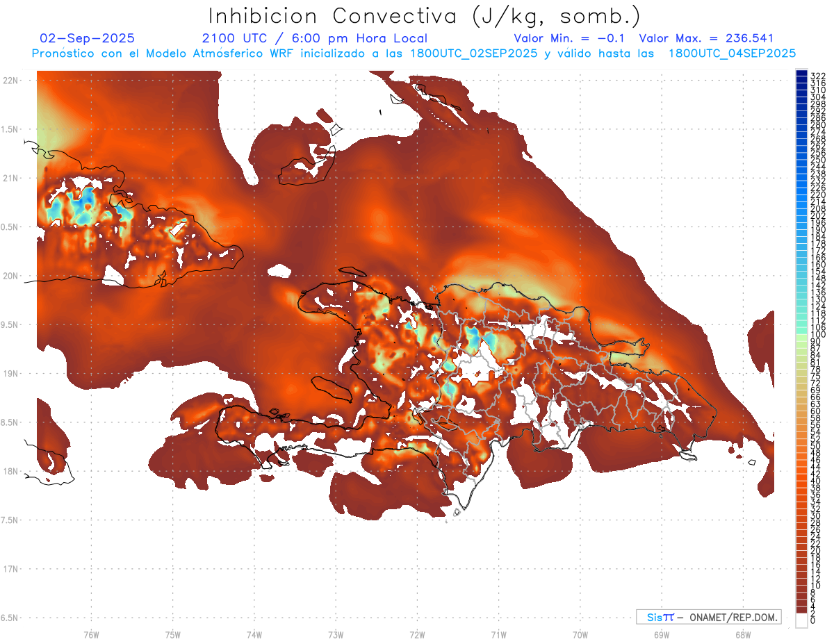Click the date '02-Sep-2025'
This screenshot has width=834, height=644.
pyautogui.click(x=87, y=38)
